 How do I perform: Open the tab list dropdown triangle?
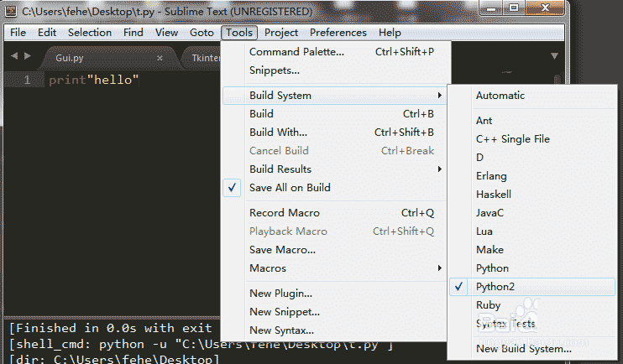click(555, 56)
